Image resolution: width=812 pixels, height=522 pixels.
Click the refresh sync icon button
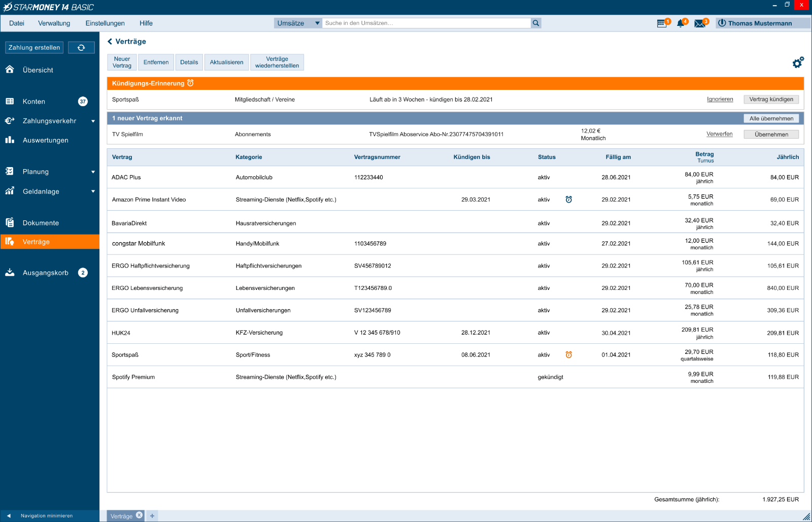tap(81, 48)
